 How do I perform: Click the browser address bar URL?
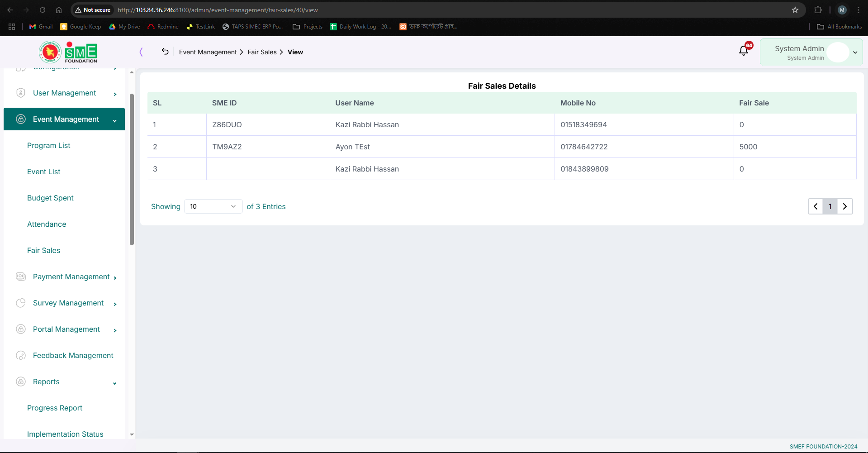tap(218, 10)
